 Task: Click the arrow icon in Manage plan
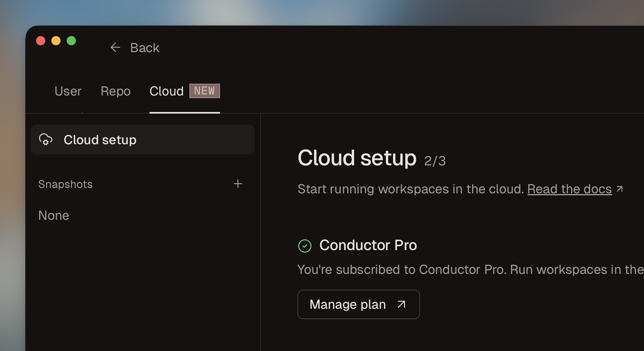click(401, 304)
